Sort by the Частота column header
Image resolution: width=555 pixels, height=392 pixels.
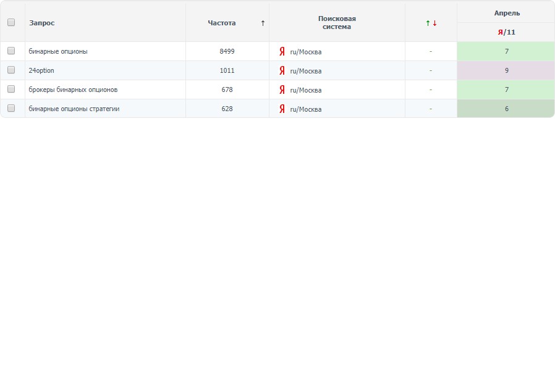click(222, 23)
